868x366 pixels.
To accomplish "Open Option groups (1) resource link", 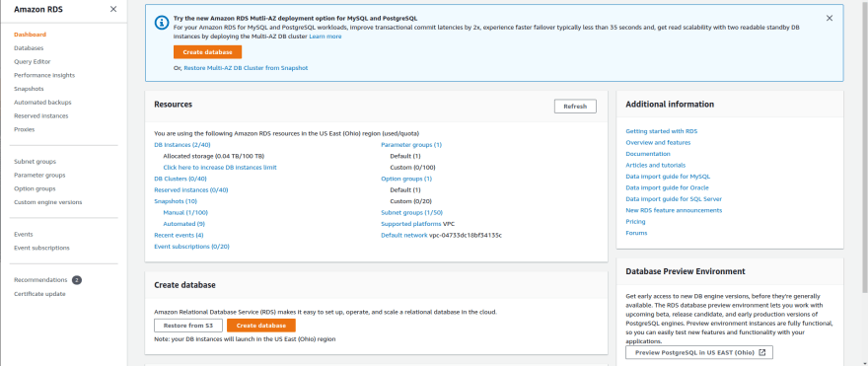I will (x=406, y=179).
